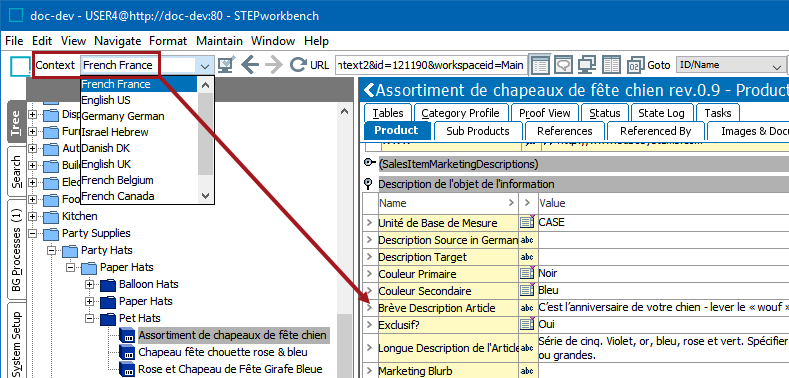The image size is (789, 378).
Task: Collapse the Pet Hats node
Action: (90, 318)
